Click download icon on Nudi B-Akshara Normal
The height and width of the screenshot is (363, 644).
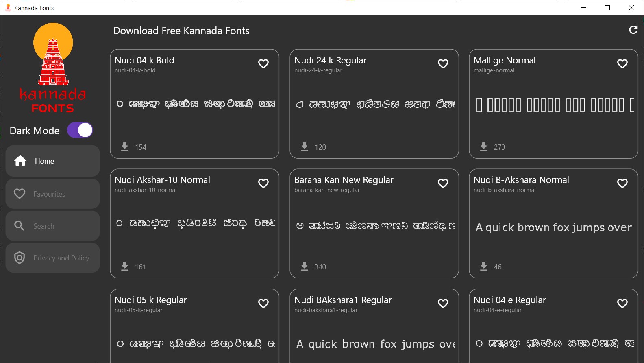click(484, 266)
